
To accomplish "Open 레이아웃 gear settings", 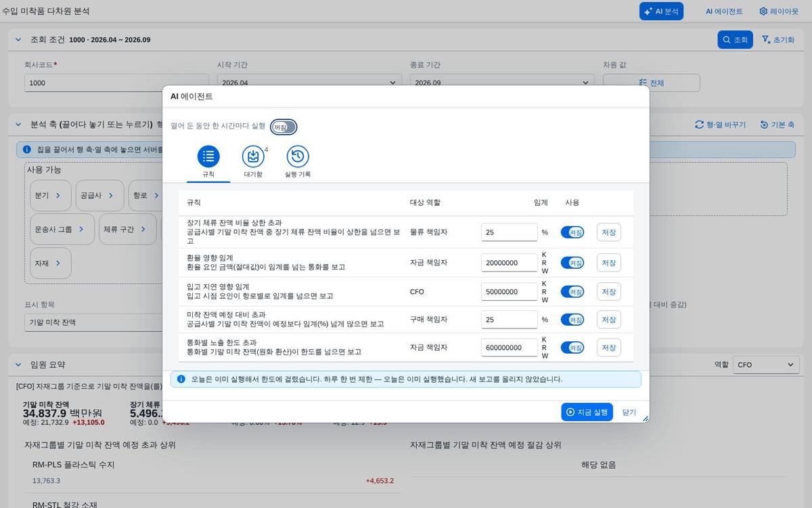I will point(778,11).
